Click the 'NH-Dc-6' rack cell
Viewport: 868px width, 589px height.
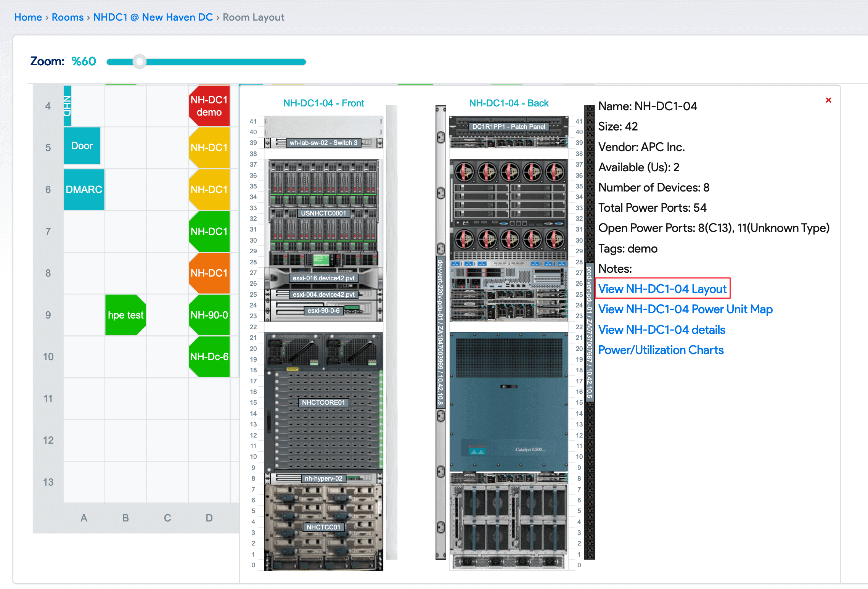[x=209, y=357]
